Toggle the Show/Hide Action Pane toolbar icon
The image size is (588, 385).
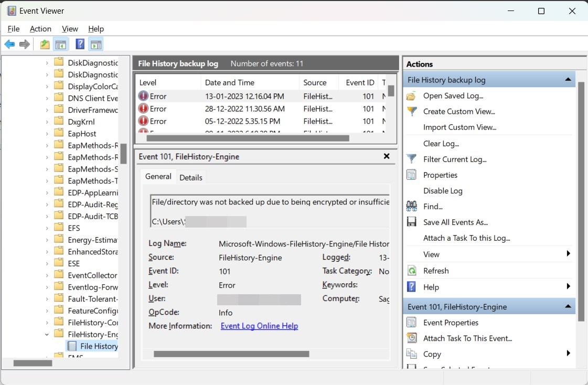96,45
